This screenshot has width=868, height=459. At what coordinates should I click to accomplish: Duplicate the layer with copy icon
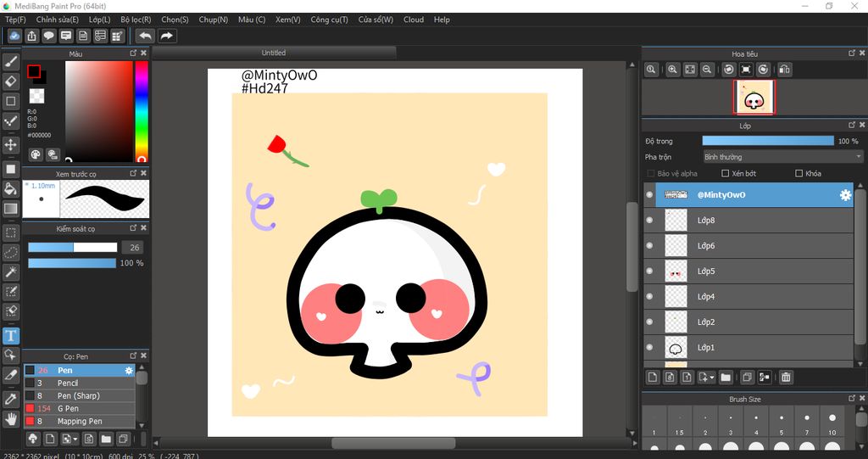tap(747, 378)
